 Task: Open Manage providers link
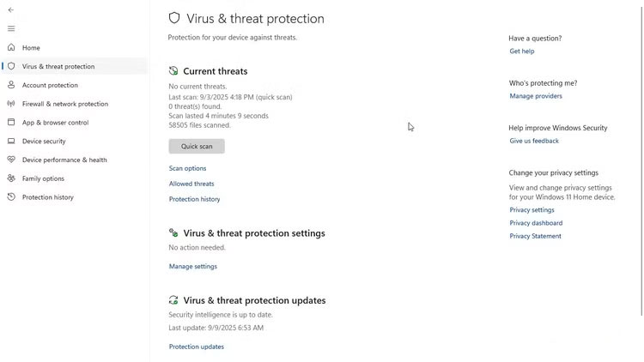[x=536, y=96]
